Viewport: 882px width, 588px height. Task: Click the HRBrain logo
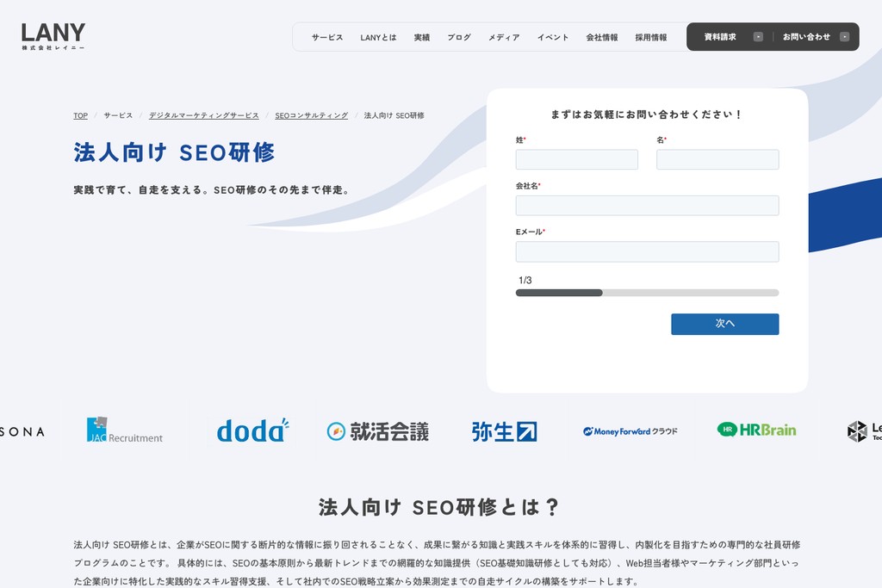click(x=756, y=430)
